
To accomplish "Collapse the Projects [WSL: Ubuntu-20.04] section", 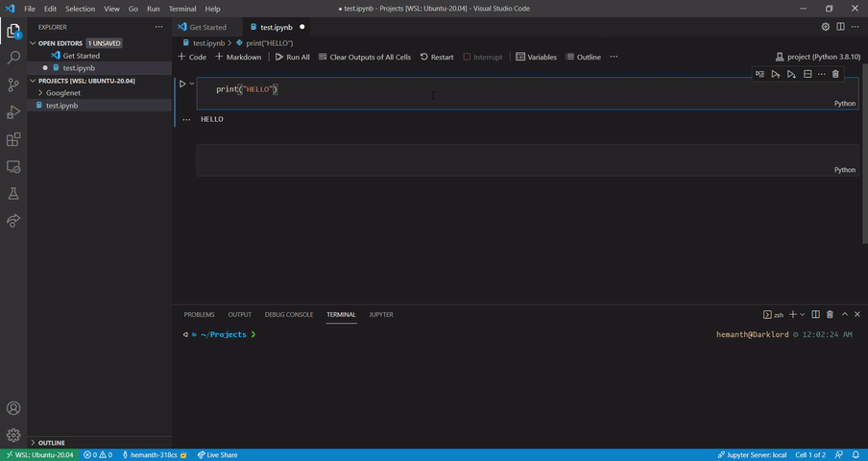I will point(33,81).
